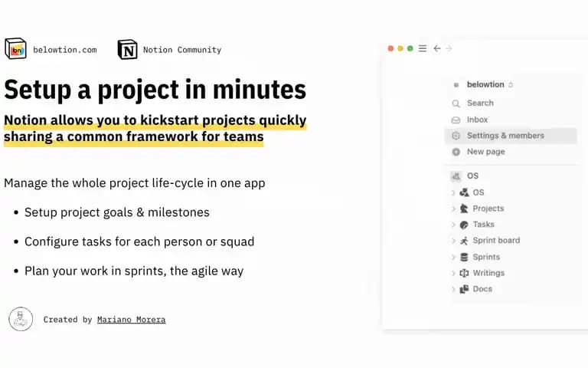The image size is (588, 368).
Task: Click the Search magnifier icon
Action: 456,103
